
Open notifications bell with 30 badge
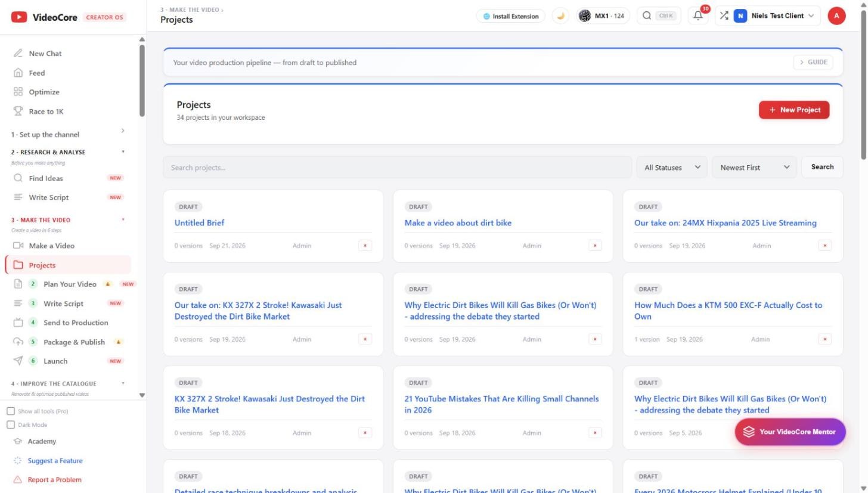pos(698,16)
